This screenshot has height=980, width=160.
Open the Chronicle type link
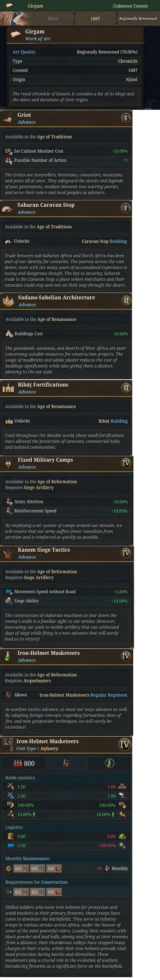pyautogui.click(x=127, y=61)
